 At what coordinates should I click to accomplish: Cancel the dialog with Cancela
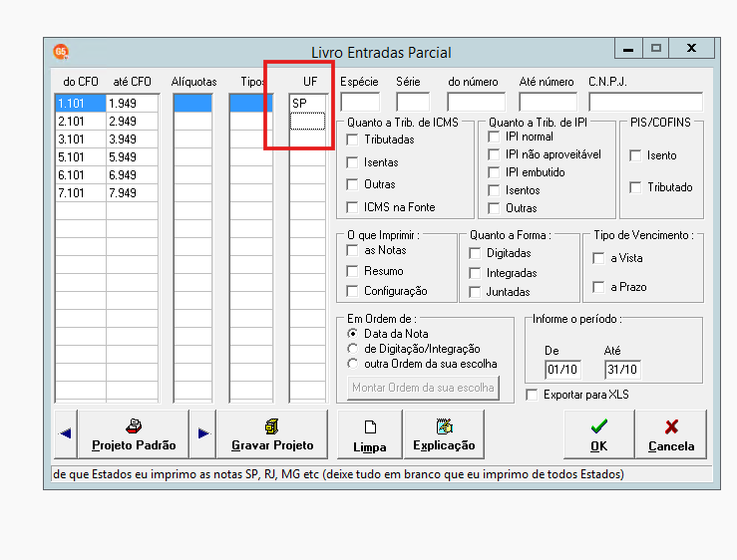pyautogui.click(x=671, y=433)
